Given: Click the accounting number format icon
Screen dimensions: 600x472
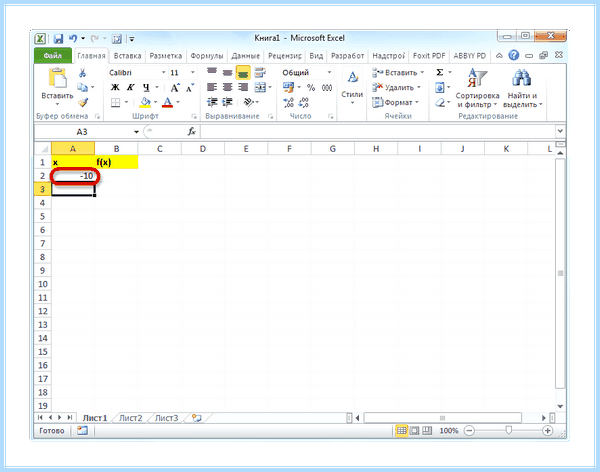Looking at the screenshot, I should tap(288, 88).
